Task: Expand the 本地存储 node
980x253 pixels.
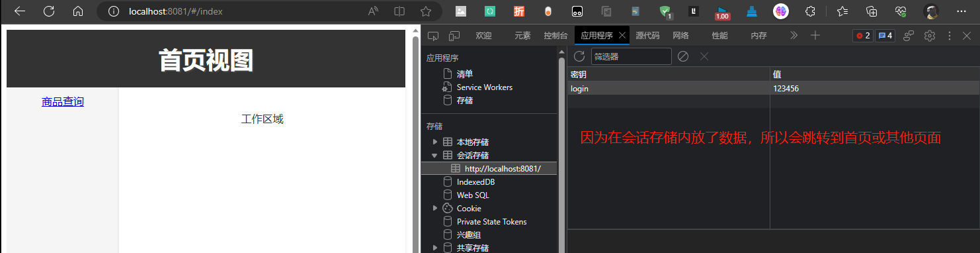Action: point(434,142)
